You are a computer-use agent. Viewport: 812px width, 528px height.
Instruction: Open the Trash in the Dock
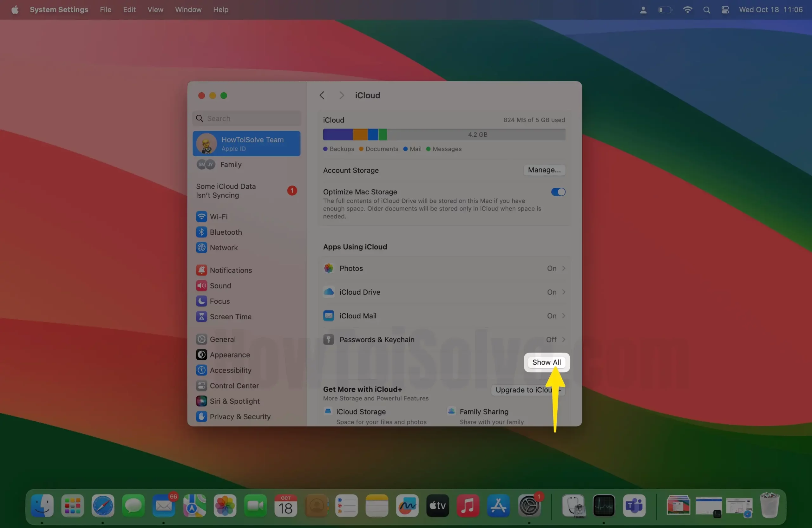click(769, 505)
